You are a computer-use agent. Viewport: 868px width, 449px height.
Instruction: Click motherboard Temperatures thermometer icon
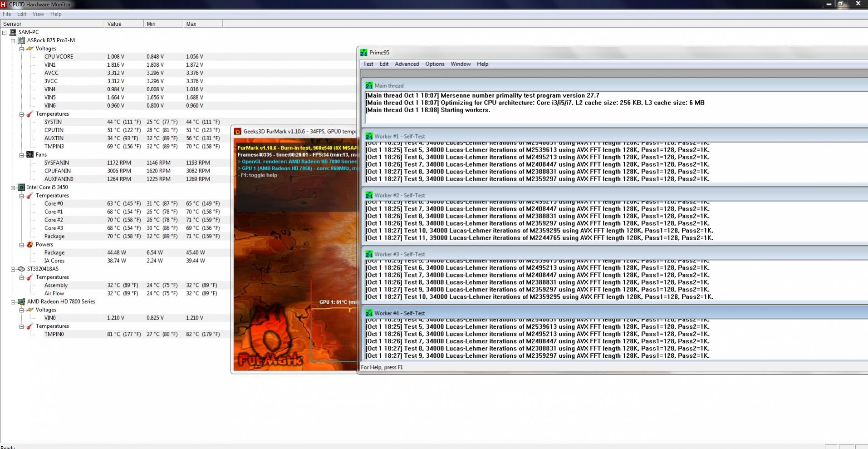(x=30, y=114)
